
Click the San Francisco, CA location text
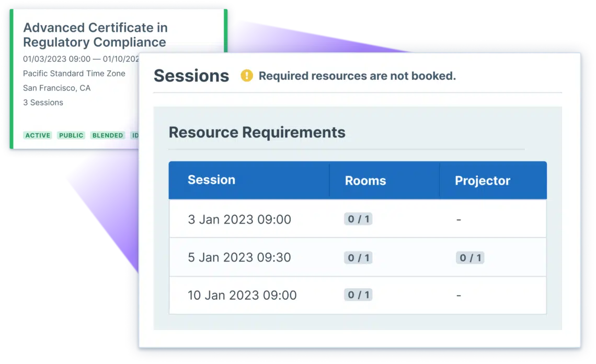tap(56, 88)
